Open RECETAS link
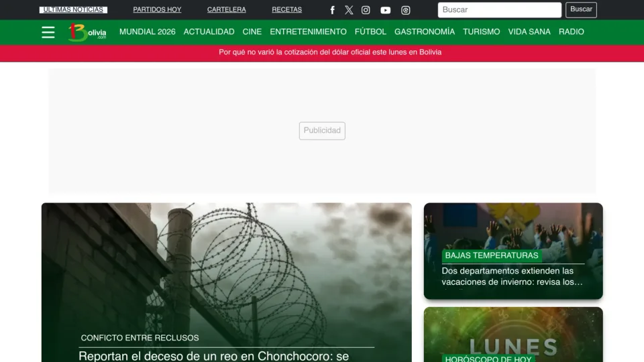Screen dimensions: 644x362 tap(286, 9)
